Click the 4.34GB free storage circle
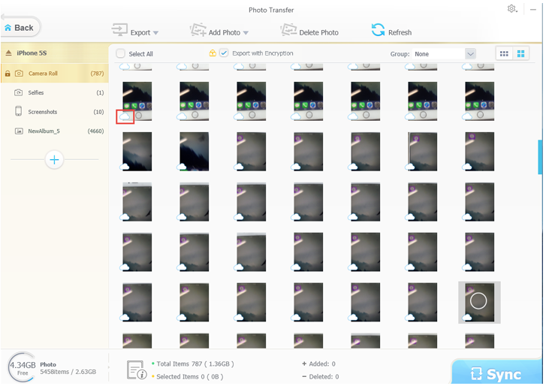The height and width of the screenshot is (392, 546). point(23,368)
